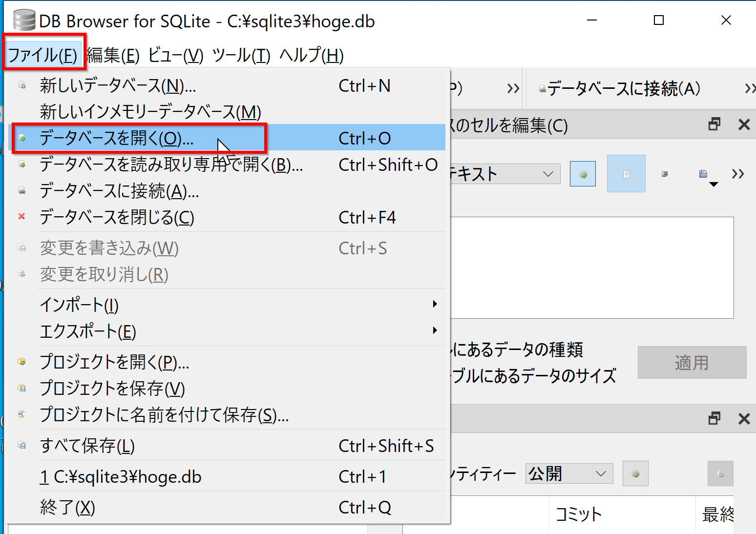Click inside the cell editor text area
The image size is (756, 534).
(592, 267)
